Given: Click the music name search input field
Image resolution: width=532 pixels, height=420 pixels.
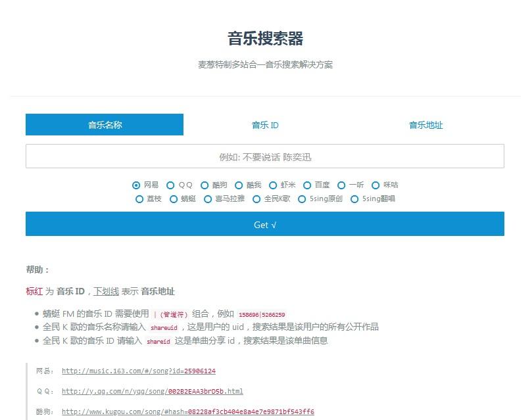Looking at the screenshot, I should pyautogui.click(x=265, y=157).
